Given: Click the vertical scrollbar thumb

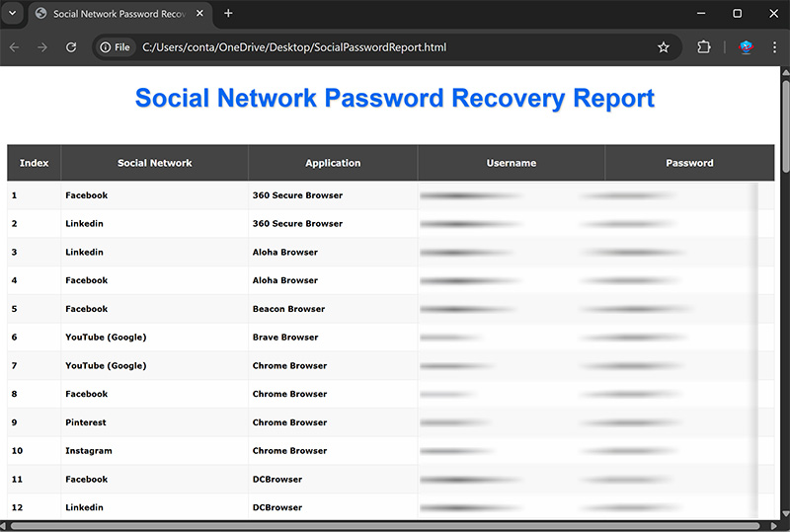Looking at the screenshot, I should point(785,126).
